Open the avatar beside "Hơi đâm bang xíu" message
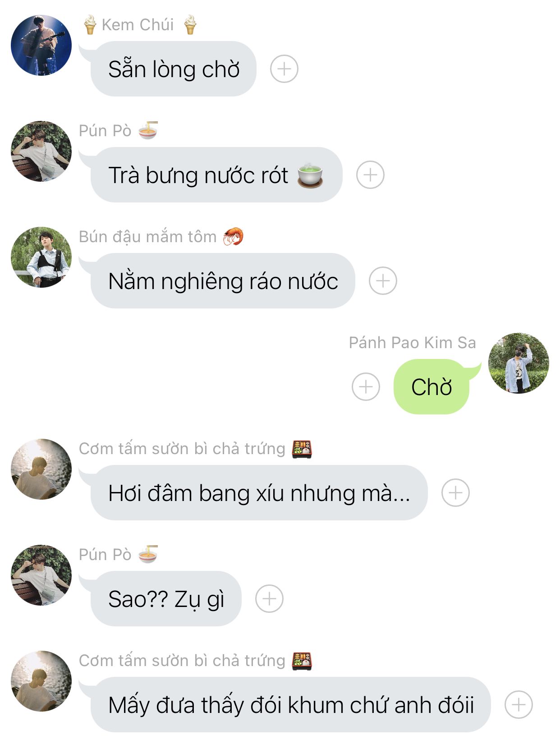Image resolution: width=560 pixels, height=740 pixels. [41, 469]
